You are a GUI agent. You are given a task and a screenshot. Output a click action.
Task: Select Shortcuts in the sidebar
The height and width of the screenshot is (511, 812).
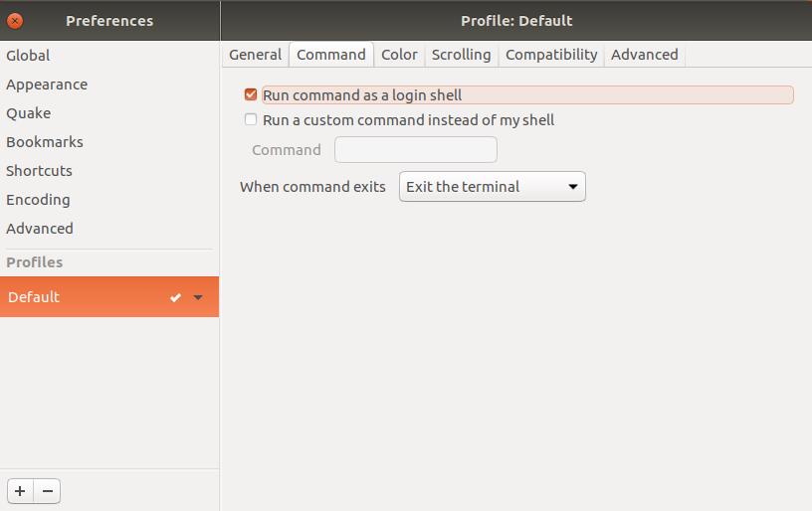tap(109, 171)
